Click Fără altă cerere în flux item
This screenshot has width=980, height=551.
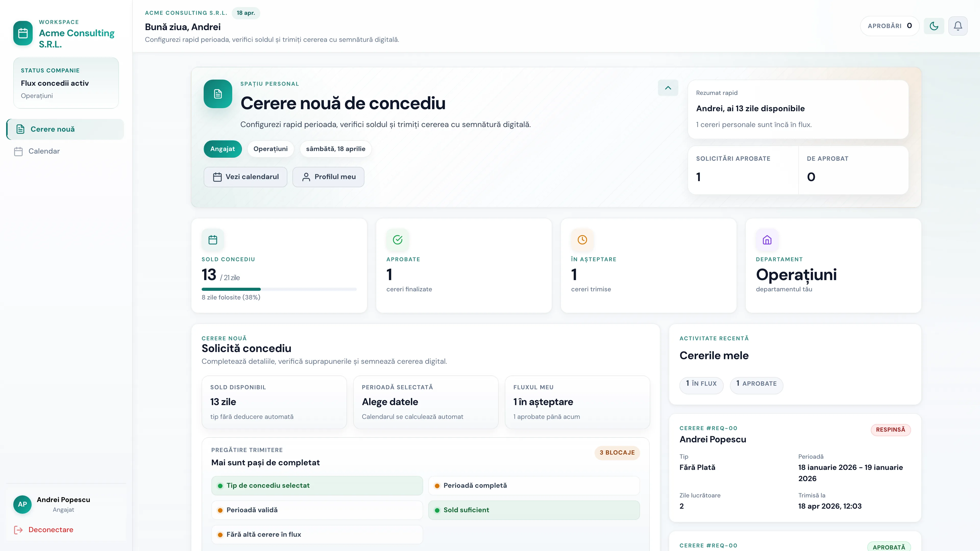pos(317,535)
